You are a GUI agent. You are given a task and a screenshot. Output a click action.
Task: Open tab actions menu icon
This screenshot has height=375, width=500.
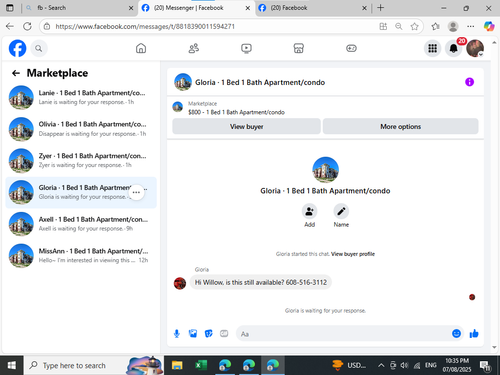10,8
